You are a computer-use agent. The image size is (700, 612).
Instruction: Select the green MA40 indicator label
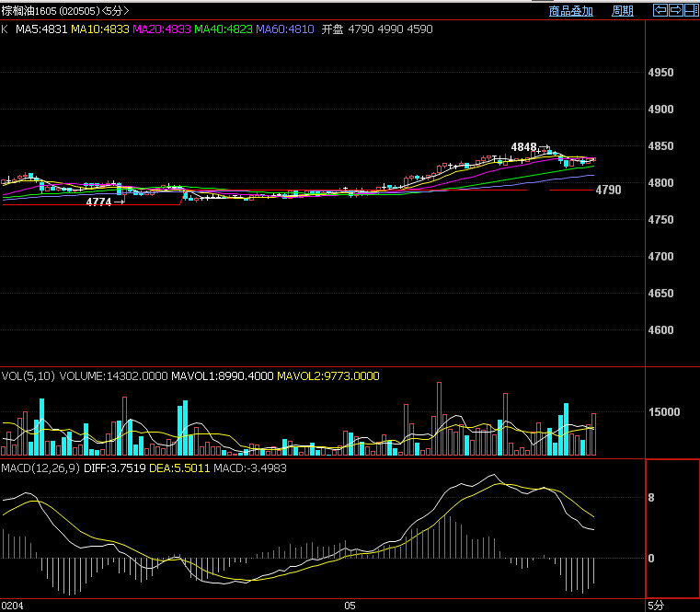coord(224,29)
